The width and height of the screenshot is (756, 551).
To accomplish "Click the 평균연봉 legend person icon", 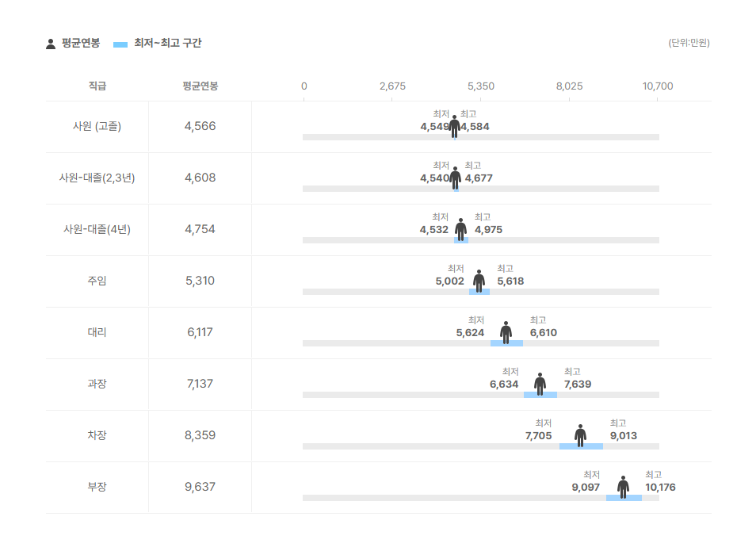I will click(x=51, y=44).
